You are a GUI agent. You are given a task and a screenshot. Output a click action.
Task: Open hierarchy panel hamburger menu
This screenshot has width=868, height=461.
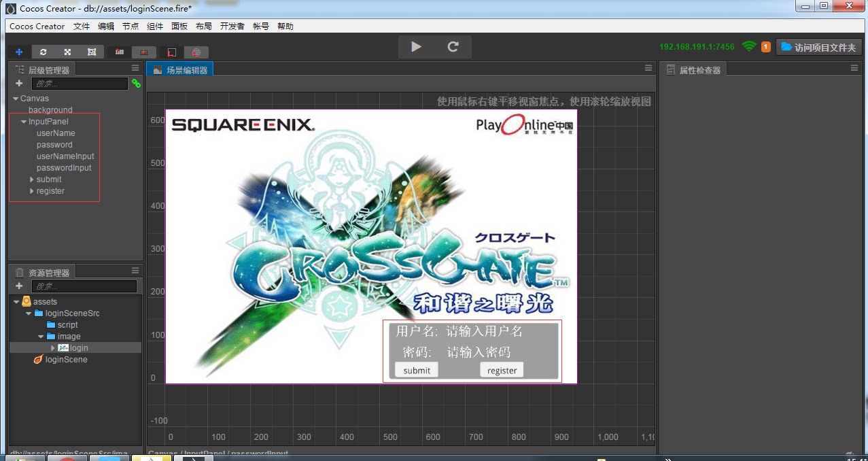tap(135, 68)
